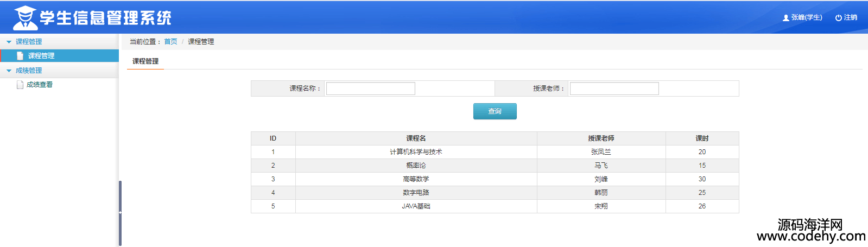Click the 注销 logout link
The height and width of the screenshot is (247, 868).
tap(850, 18)
